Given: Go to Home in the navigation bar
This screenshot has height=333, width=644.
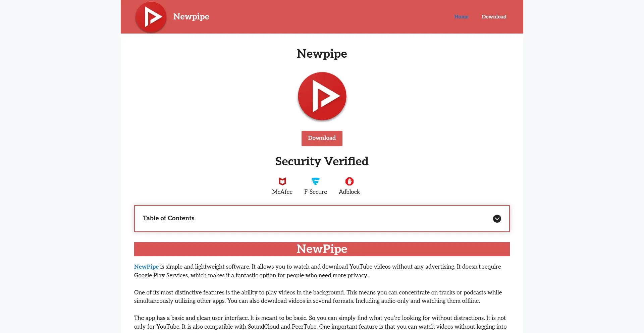Looking at the screenshot, I should [x=461, y=17].
